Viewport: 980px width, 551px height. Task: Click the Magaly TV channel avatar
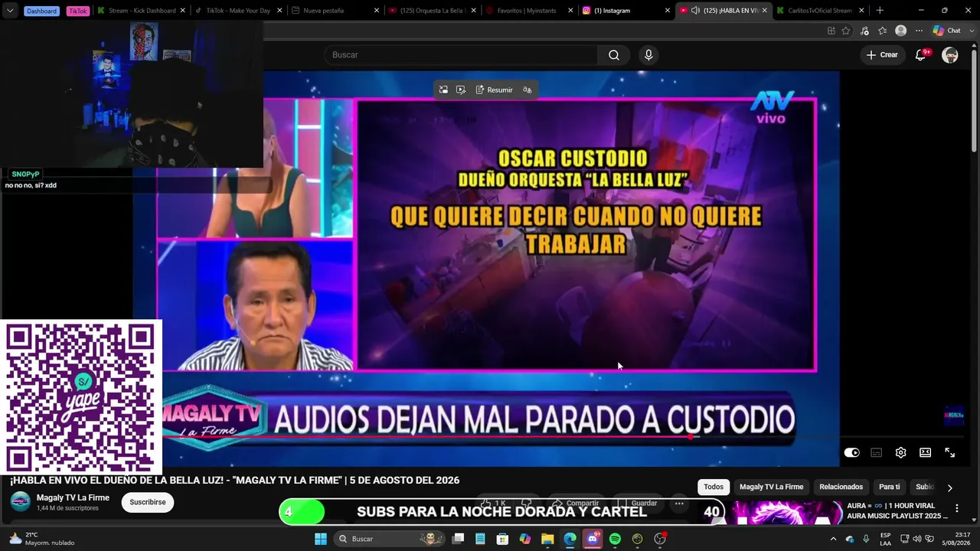pyautogui.click(x=20, y=502)
